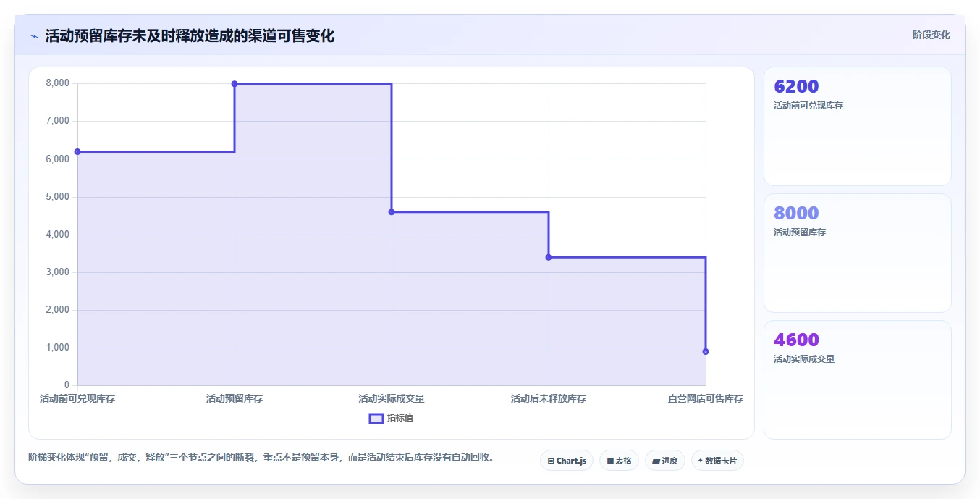Click the data point at 活动预留库存 peak
980x499 pixels.
235,84
